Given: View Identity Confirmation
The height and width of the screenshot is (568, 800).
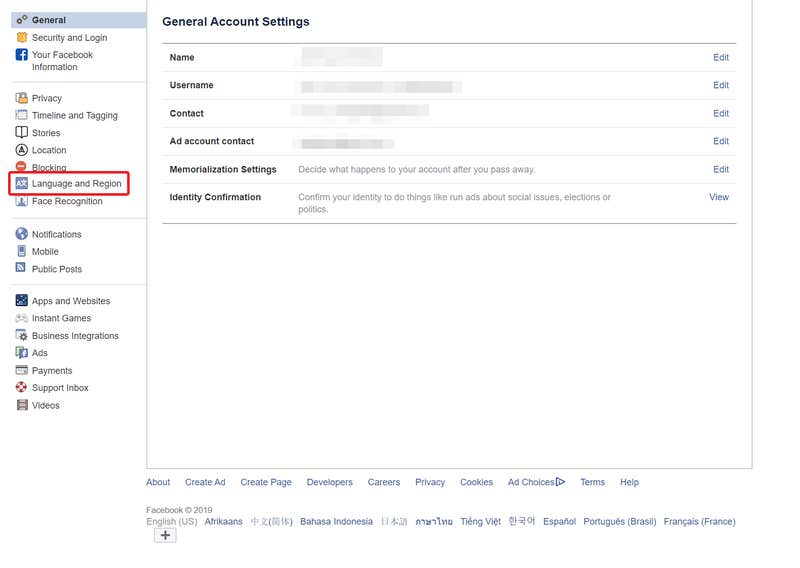Looking at the screenshot, I should tap(719, 197).
